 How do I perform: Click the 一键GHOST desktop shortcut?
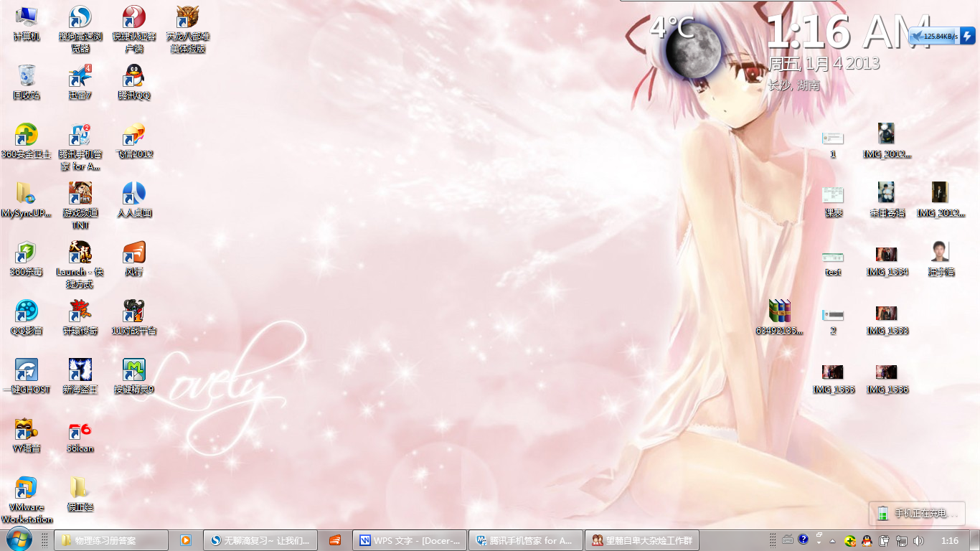27,371
